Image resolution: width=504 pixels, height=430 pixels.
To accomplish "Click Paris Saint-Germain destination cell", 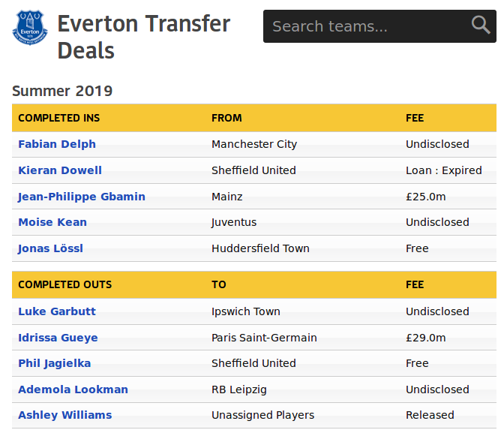I will pos(264,338).
